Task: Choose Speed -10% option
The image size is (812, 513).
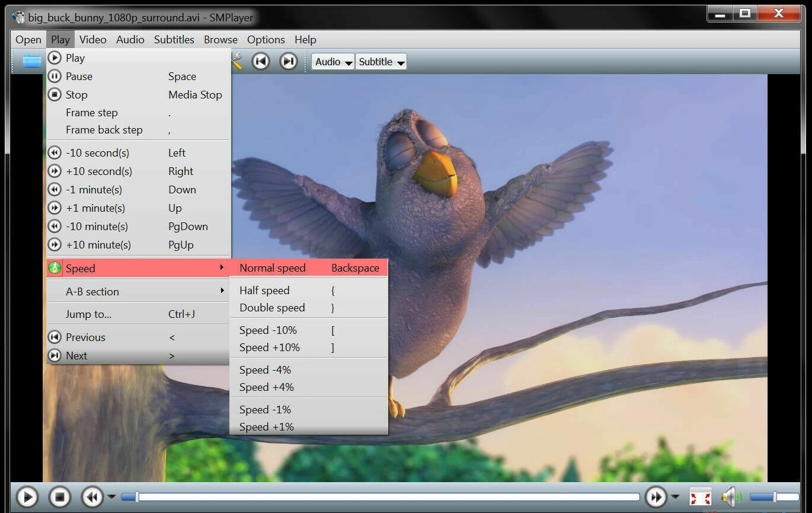Action: point(309,330)
